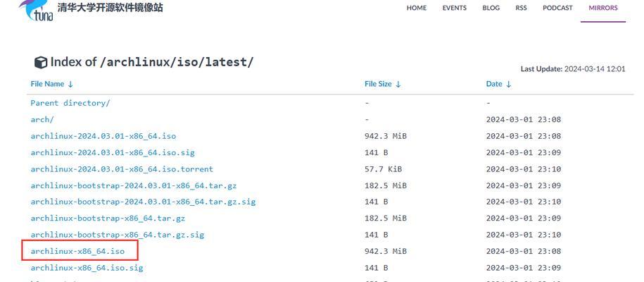644x282 pixels.
Task: Sort by File Name column
Action: pos(52,84)
